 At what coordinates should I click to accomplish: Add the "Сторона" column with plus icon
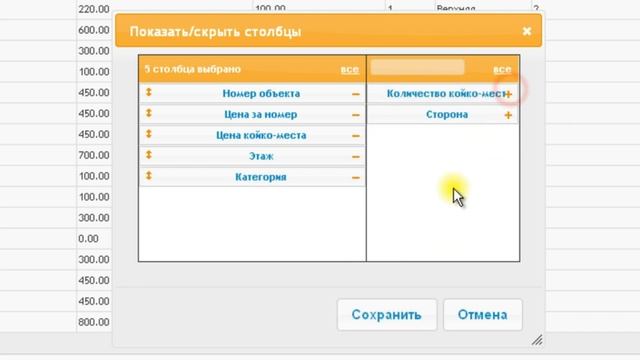pos(508,115)
